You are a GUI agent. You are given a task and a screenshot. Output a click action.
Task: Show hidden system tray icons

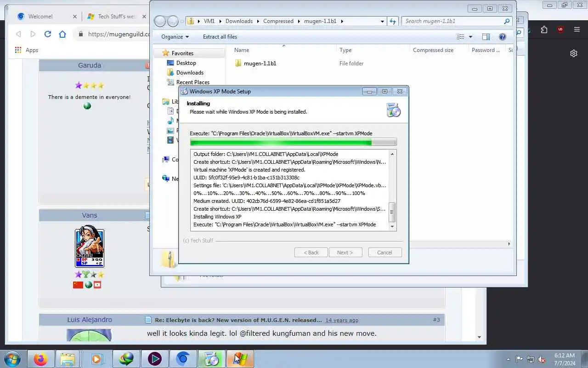point(508,359)
